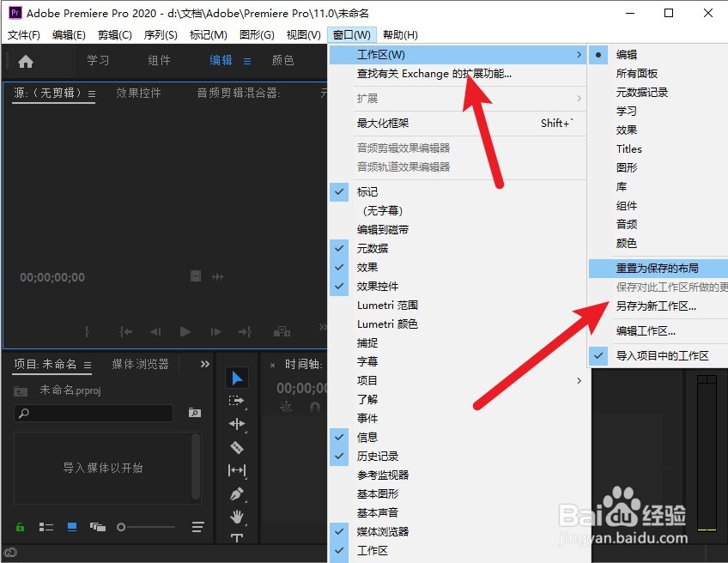Select 编辑 workspace radio item in submenu

tap(658, 54)
